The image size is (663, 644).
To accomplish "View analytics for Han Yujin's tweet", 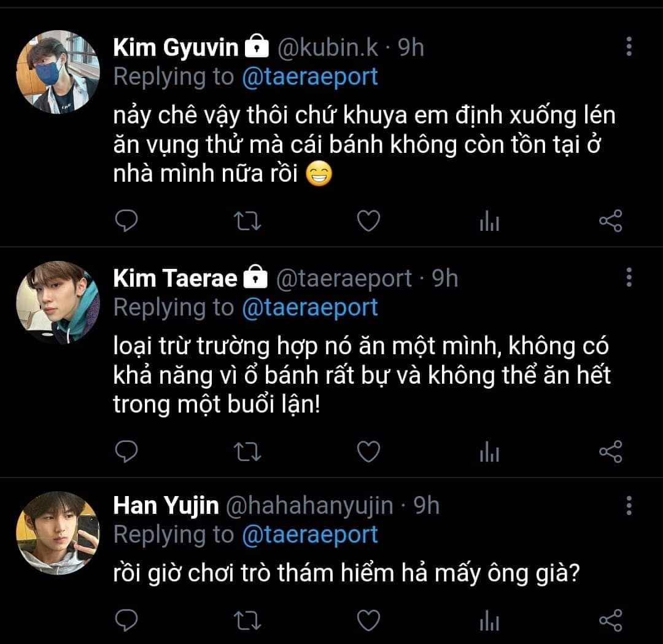I will point(489,621).
